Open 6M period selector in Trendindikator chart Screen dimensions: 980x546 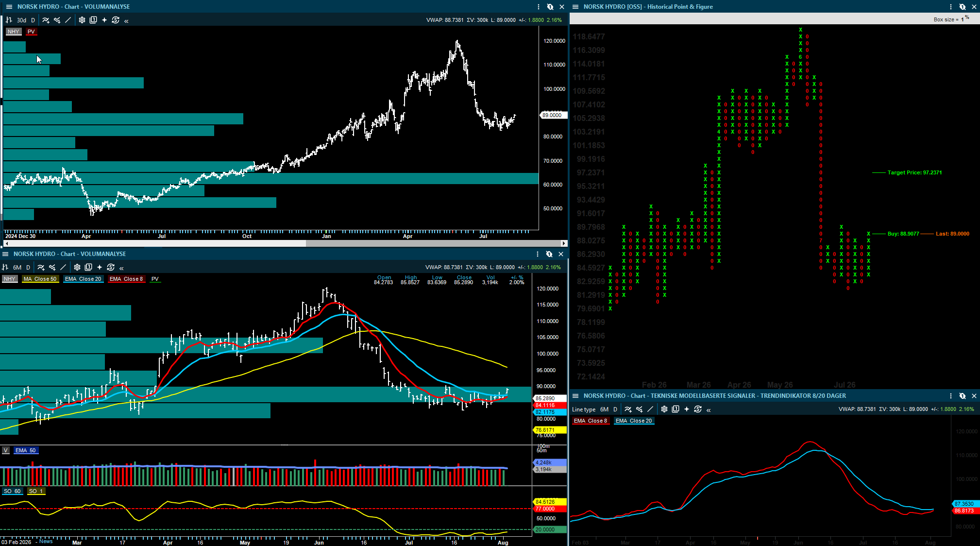[x=604, y=409]
